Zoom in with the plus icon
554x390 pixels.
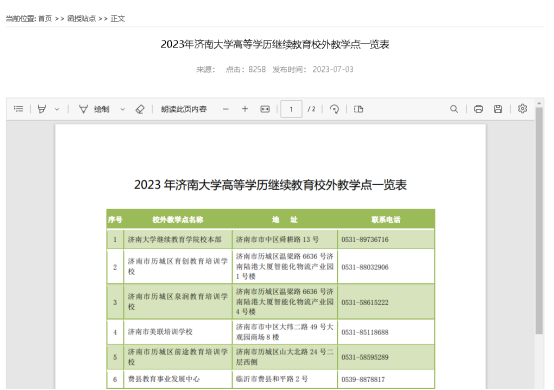245,109
